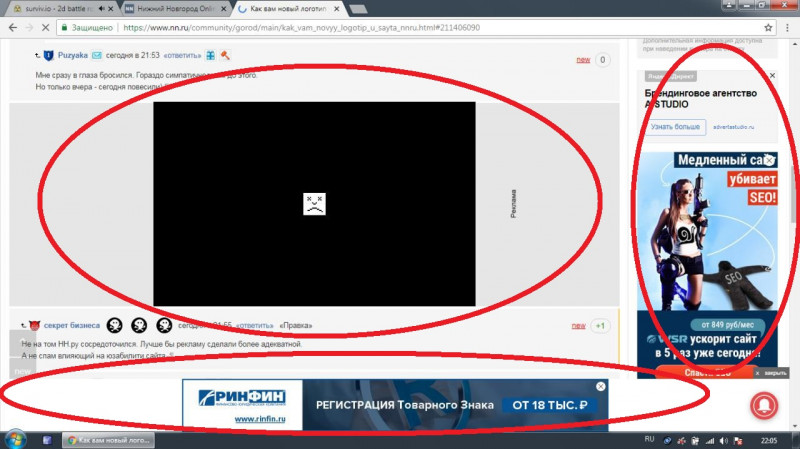800x449 pixels.
Task: Open the Windows Start menu
Action: tap(14, 440)
